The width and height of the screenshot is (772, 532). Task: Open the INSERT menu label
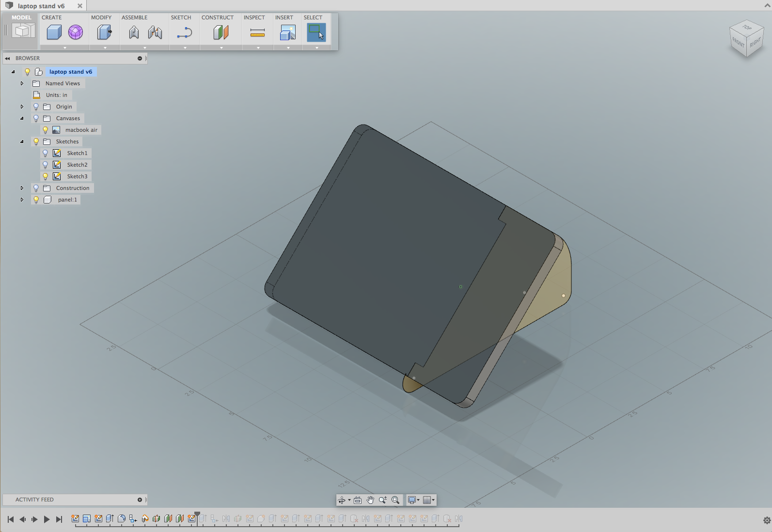click(284, 17)
